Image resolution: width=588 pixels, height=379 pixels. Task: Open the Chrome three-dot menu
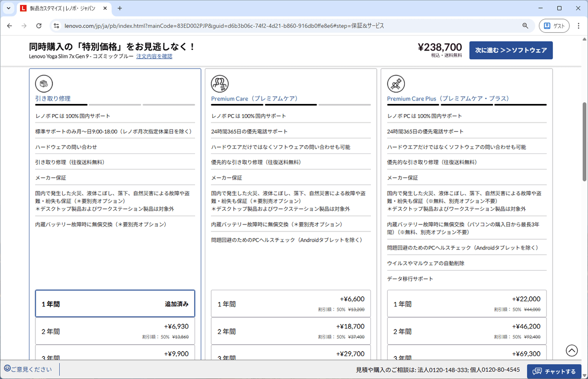pos(579,25)
